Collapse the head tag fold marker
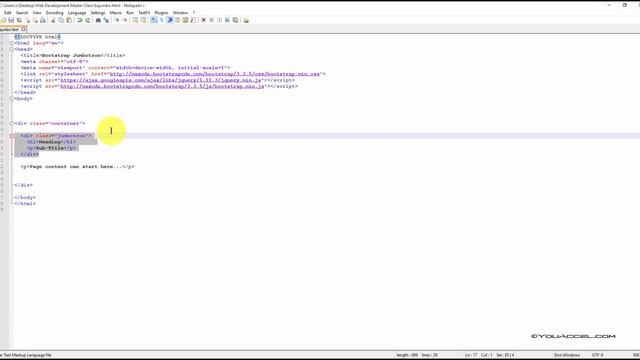 coord(12,49)
